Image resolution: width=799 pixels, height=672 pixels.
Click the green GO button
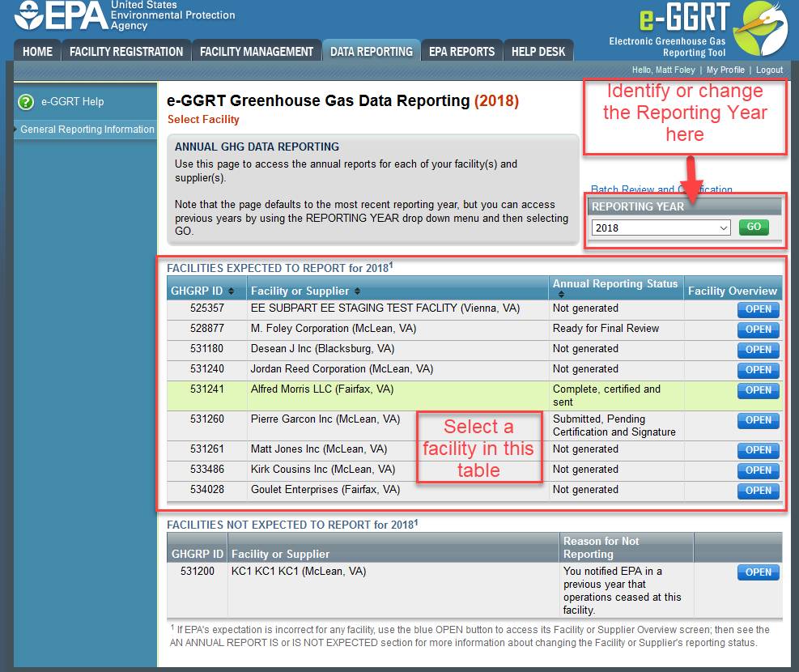[754, 227]
